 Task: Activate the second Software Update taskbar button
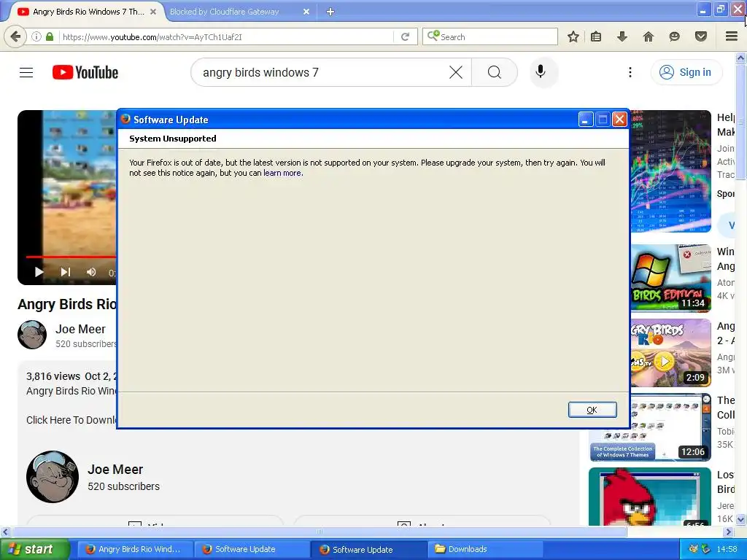point(368,549)
